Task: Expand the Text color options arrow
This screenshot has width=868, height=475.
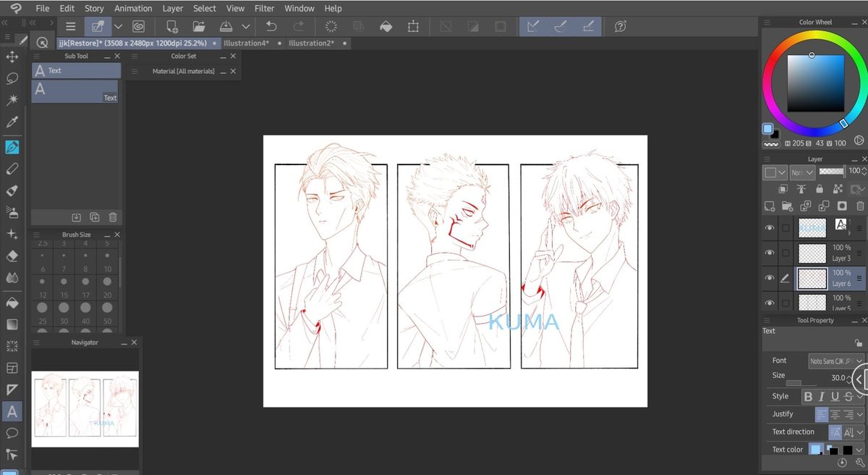Action: click(860, 450)
